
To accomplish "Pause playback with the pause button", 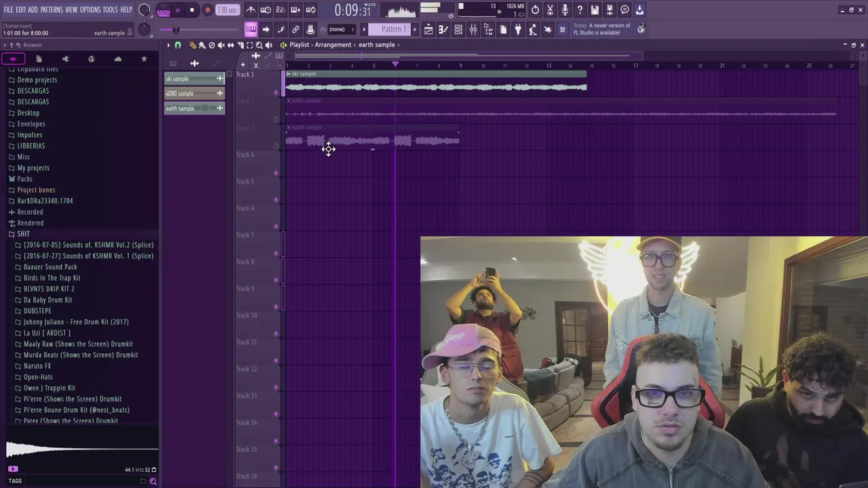I will tap(178, 10).
